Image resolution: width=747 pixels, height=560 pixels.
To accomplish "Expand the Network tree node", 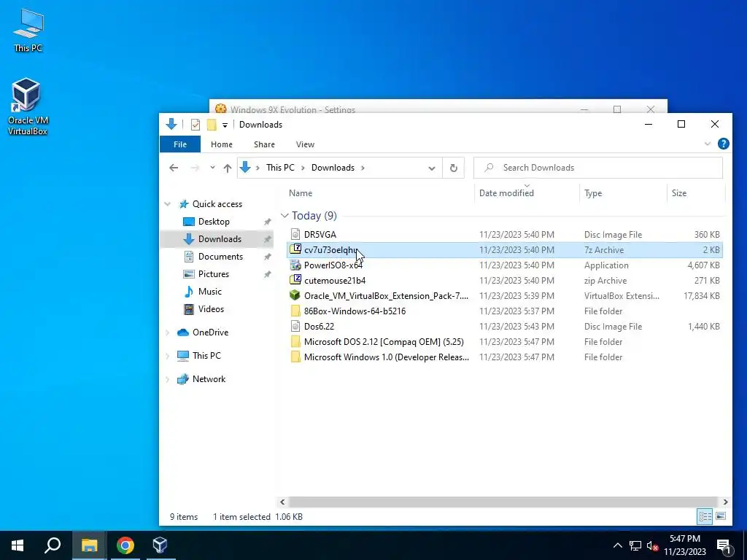I will pos(168,379).
